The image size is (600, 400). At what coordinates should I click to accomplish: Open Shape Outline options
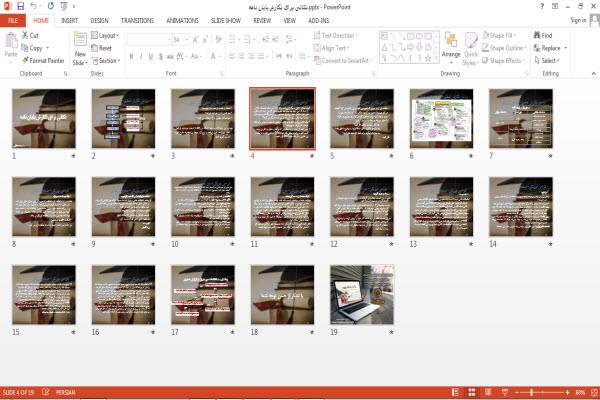tap(504, 48)
